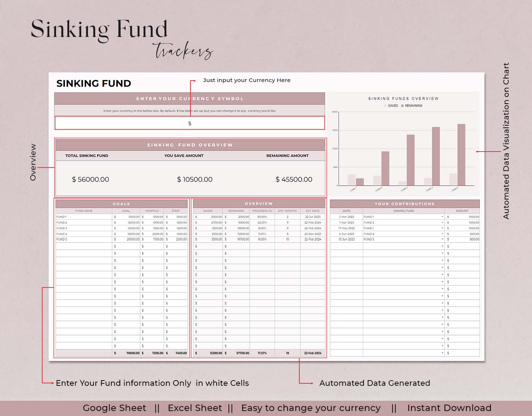Viewport: 532px width, 416px height.
Task: Click overview total saved 12300.00 cell
Action: click(x=208, y=353)
